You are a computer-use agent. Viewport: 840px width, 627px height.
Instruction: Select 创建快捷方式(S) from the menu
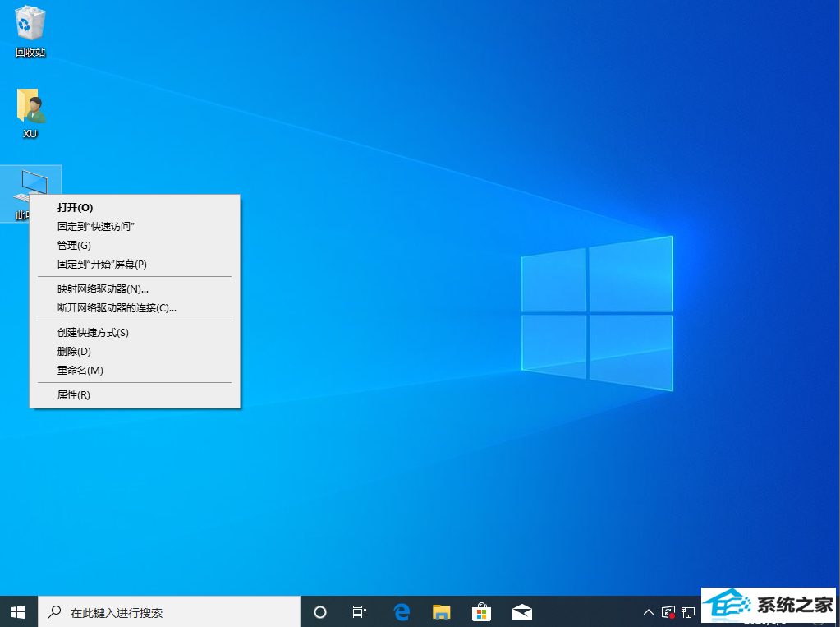[x=135, y=333]
